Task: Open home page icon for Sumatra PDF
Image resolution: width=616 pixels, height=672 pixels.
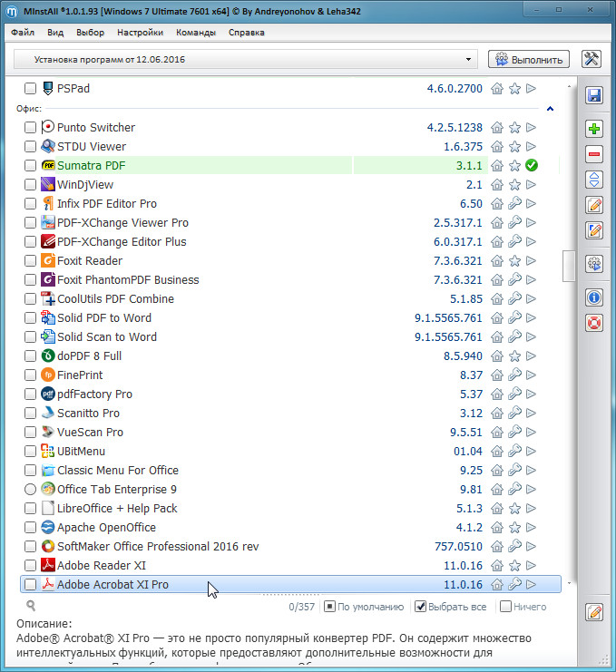Action: click(497, 165)
